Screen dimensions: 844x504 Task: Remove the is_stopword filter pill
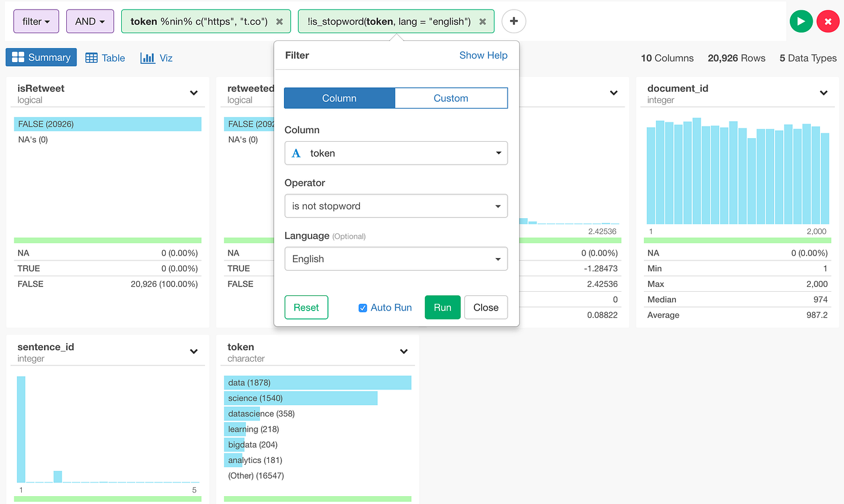(482, 20)
